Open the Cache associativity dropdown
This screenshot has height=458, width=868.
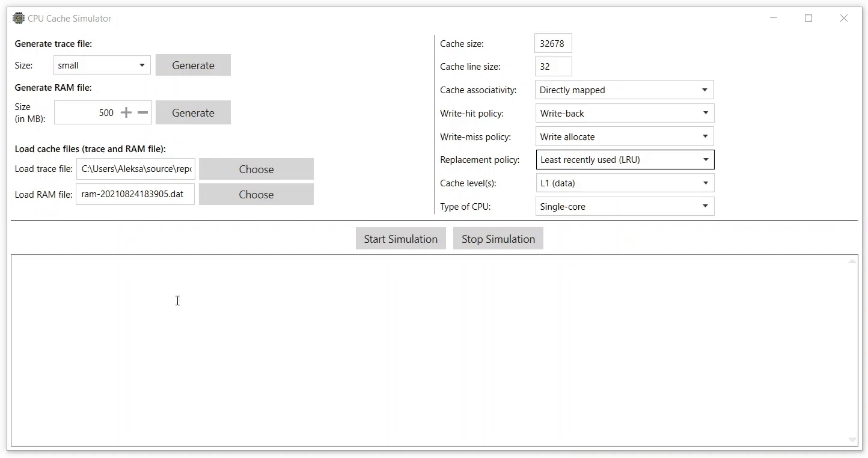pyautogui.click(x=625, y=90)
